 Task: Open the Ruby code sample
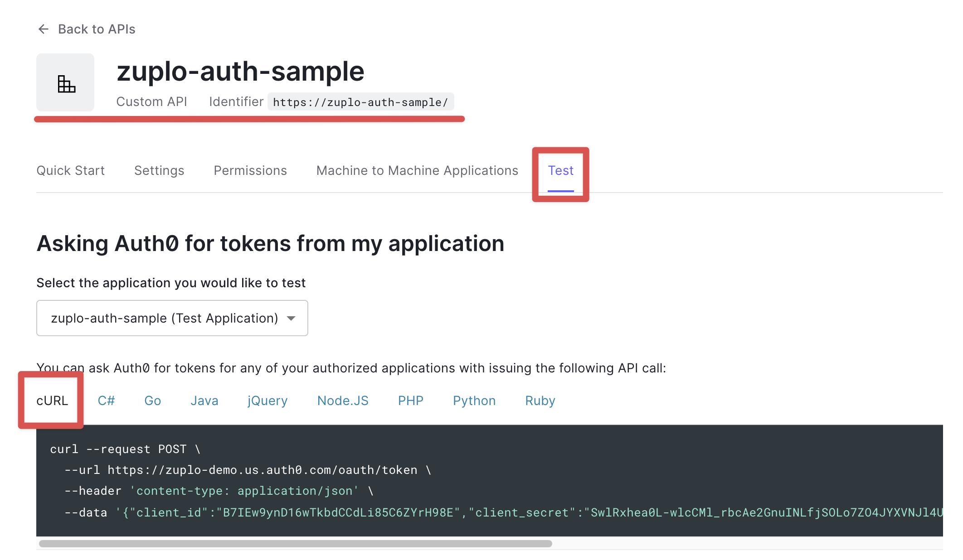(540, 401)
